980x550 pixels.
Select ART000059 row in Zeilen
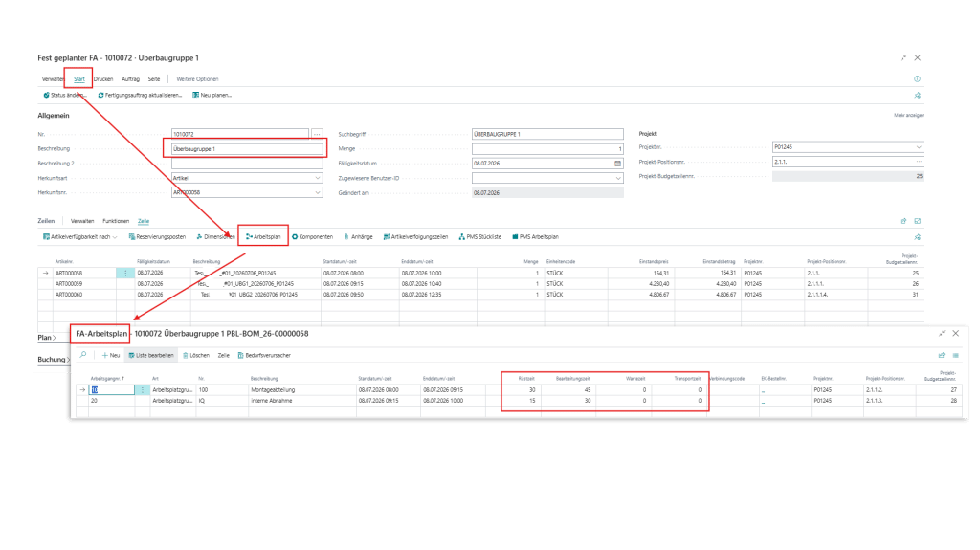(480, 284)
